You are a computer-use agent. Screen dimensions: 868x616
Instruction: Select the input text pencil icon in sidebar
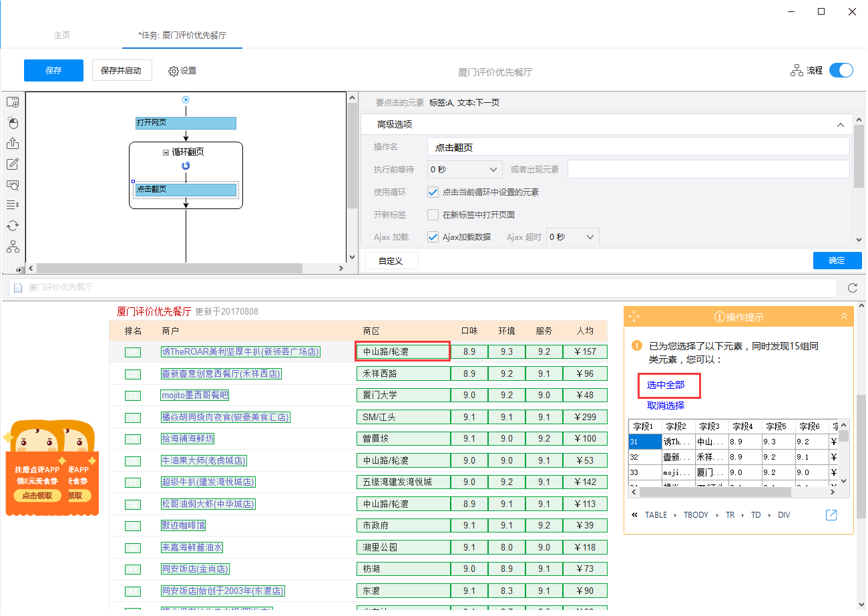tap(13, 164)
